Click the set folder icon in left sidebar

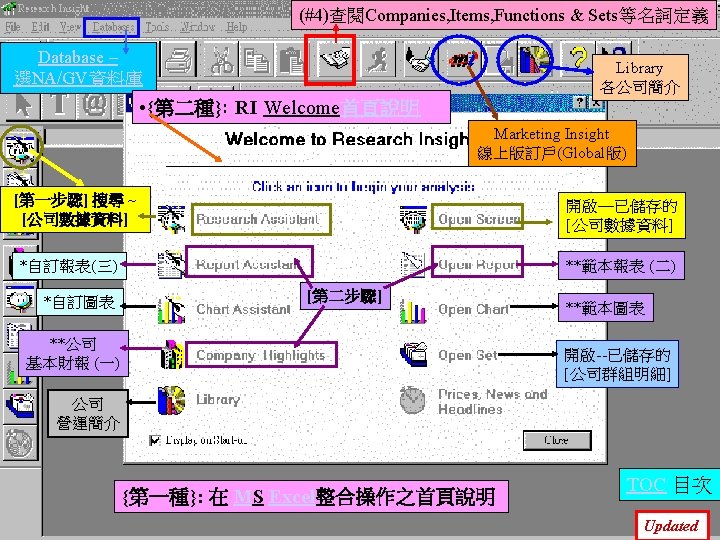(x=20, y=406)
